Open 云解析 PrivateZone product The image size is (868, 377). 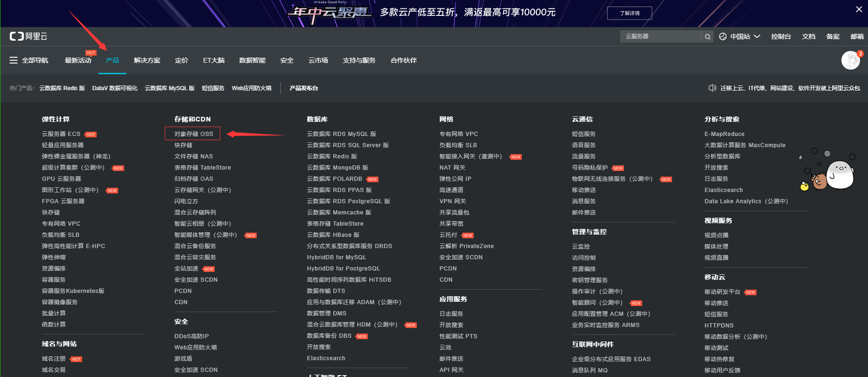(467, 246)
